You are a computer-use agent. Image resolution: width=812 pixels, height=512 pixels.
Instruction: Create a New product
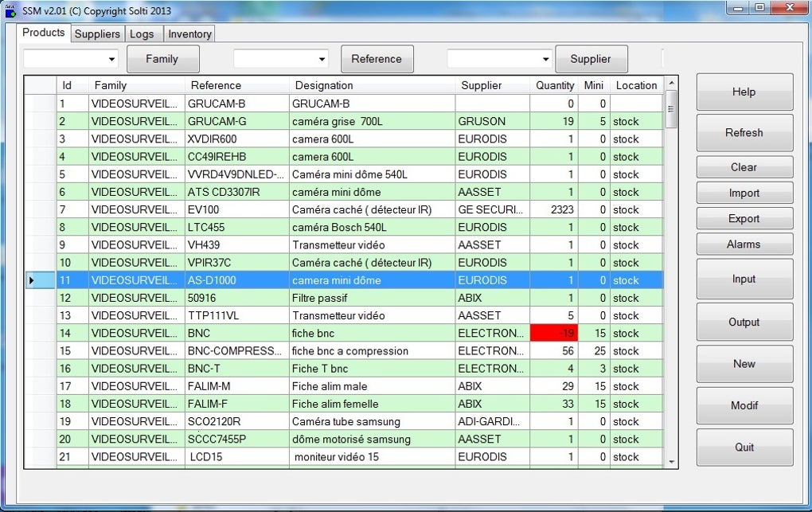point(744,364)
